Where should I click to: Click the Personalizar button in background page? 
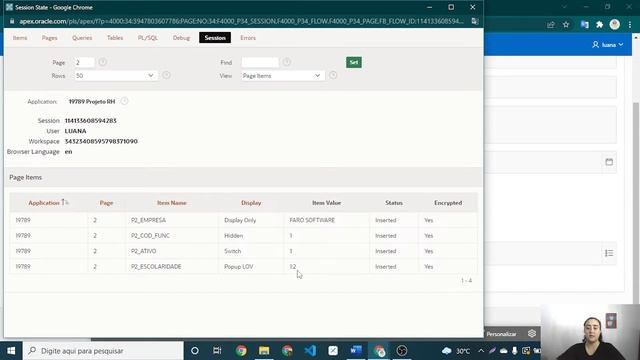[501, 334]
